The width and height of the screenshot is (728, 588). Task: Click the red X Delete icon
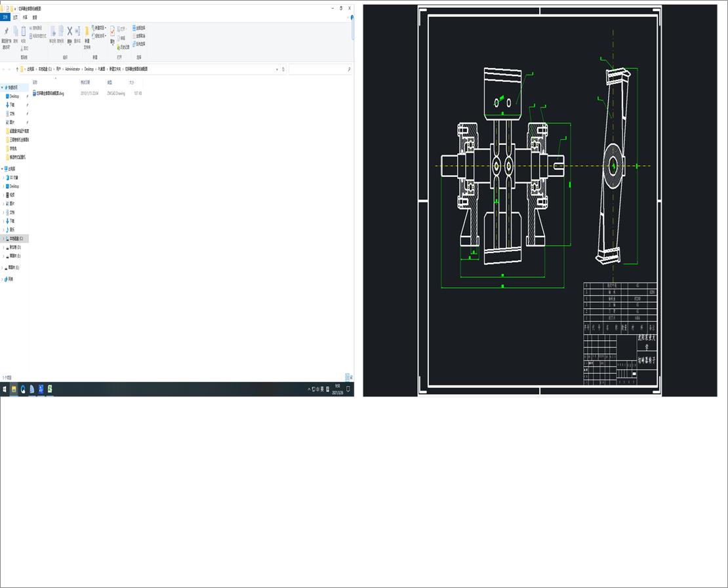70,31
